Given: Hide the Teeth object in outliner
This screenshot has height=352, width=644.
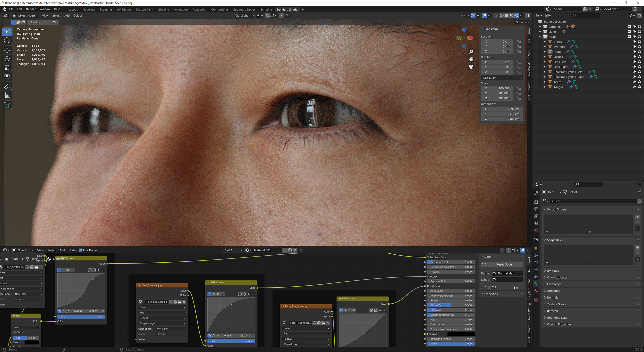Looking at the screenshot, I should pos(634,82).
